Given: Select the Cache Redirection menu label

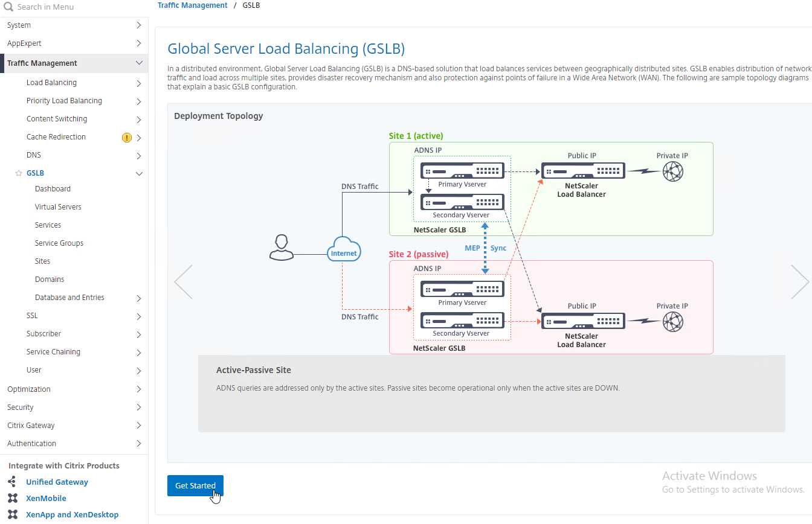Looking at the screenshot, I should pyautogui.click(x=56, y=137).
